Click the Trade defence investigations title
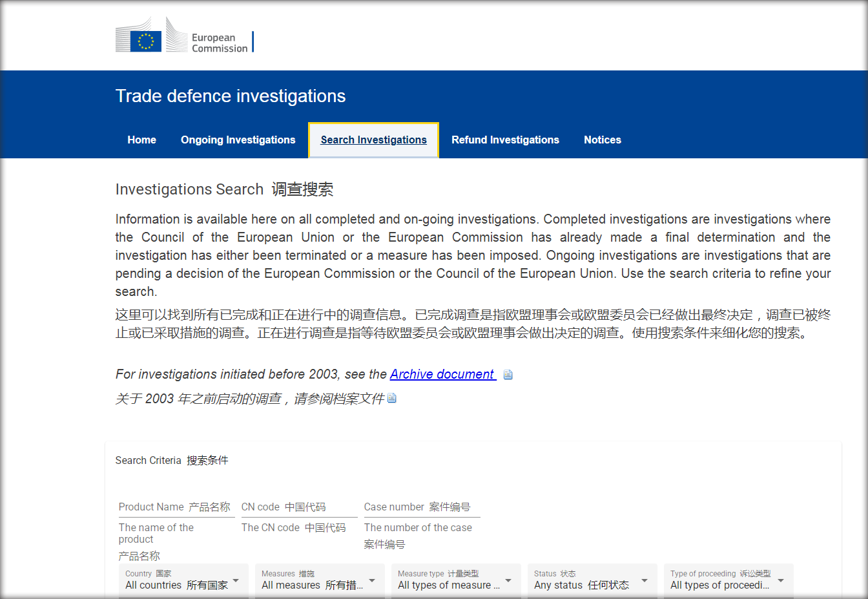The image size is (868, 599). pyautogui.click(x=231, y=96)
